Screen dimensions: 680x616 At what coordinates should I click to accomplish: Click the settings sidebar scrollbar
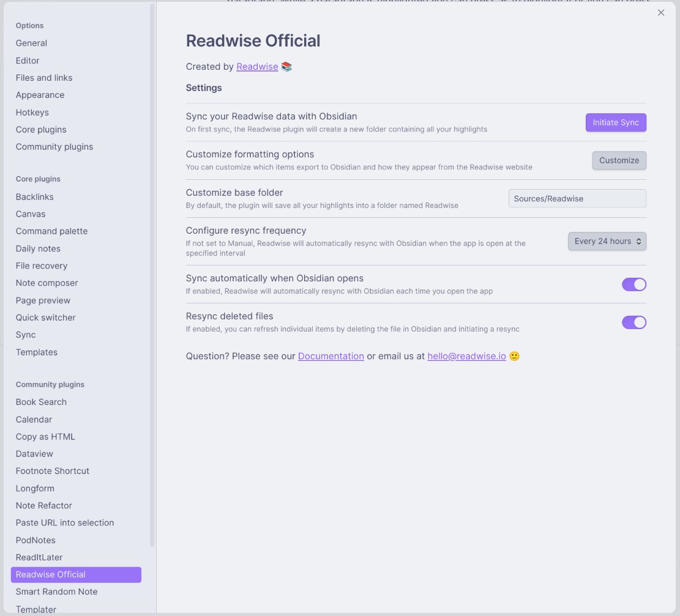152,275
